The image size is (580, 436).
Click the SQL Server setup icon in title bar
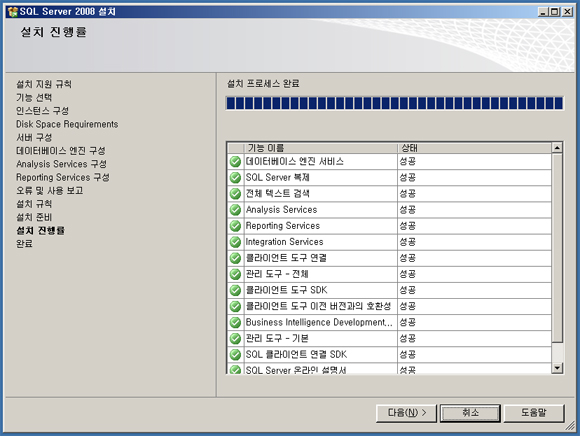tap(13, 12)
